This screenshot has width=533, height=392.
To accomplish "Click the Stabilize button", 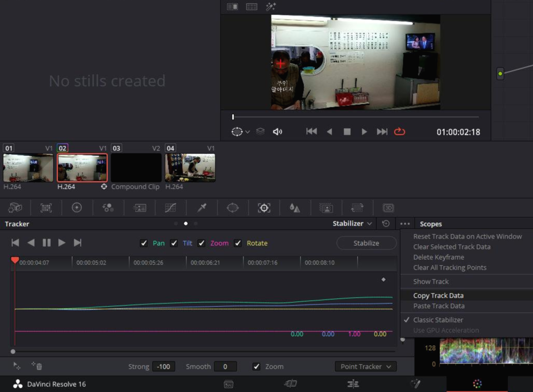I will [366, 243].
